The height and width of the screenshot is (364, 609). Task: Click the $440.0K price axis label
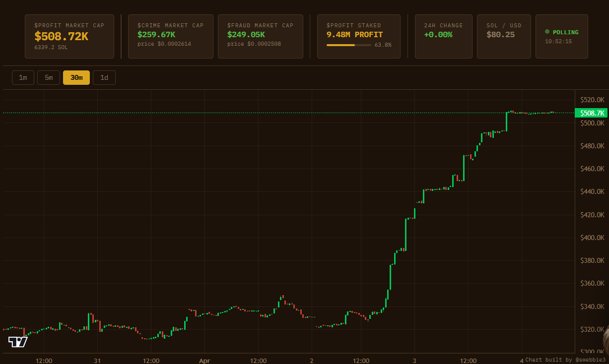coord(592,192)
